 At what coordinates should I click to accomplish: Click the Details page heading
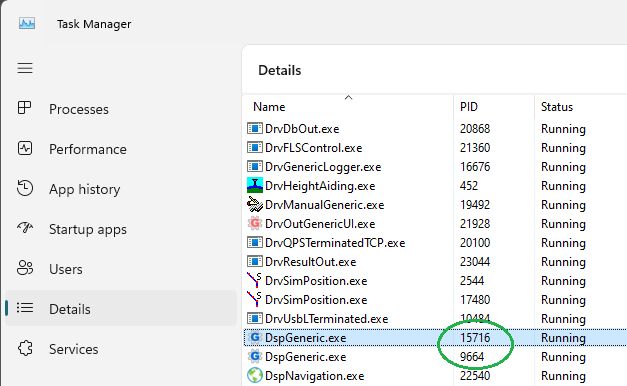coord(280,70)
